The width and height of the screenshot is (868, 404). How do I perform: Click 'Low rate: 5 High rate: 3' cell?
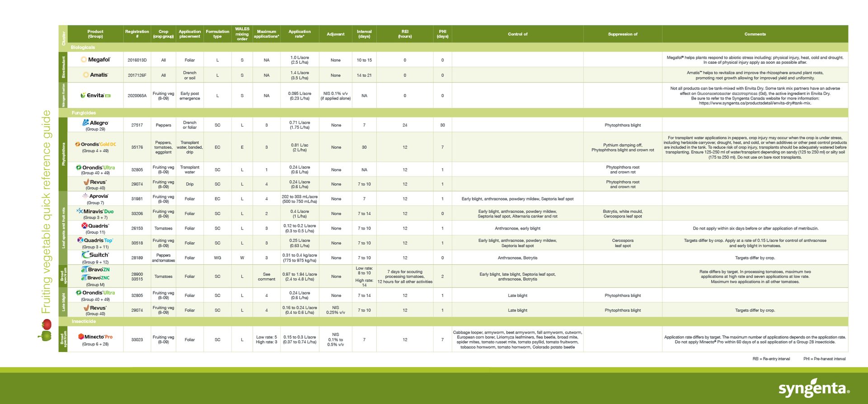click(267, 339)
